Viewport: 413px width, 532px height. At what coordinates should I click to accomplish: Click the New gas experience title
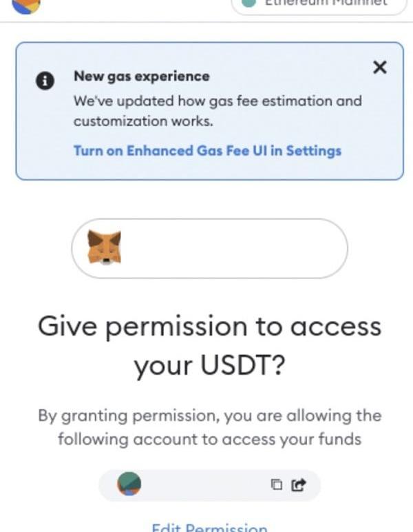point(142,76)
